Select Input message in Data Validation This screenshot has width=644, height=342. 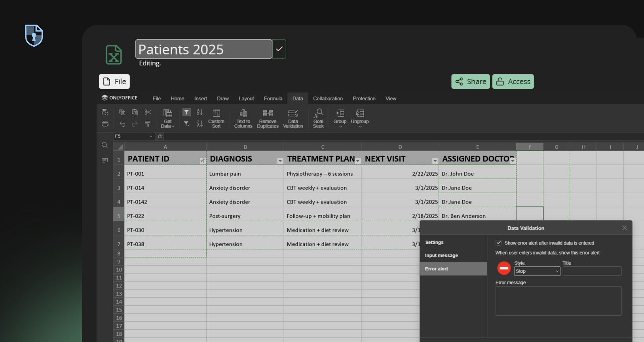point(441,255)
